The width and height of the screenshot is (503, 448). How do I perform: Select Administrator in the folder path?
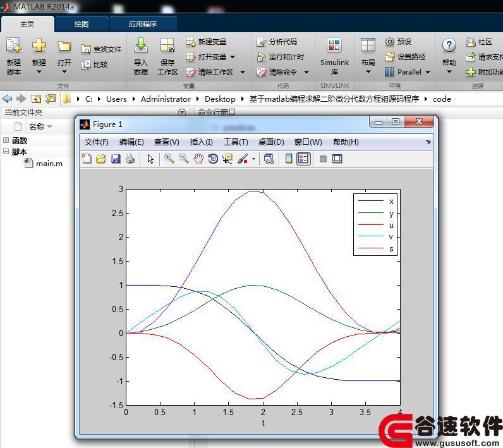click(x=166, y=99)
